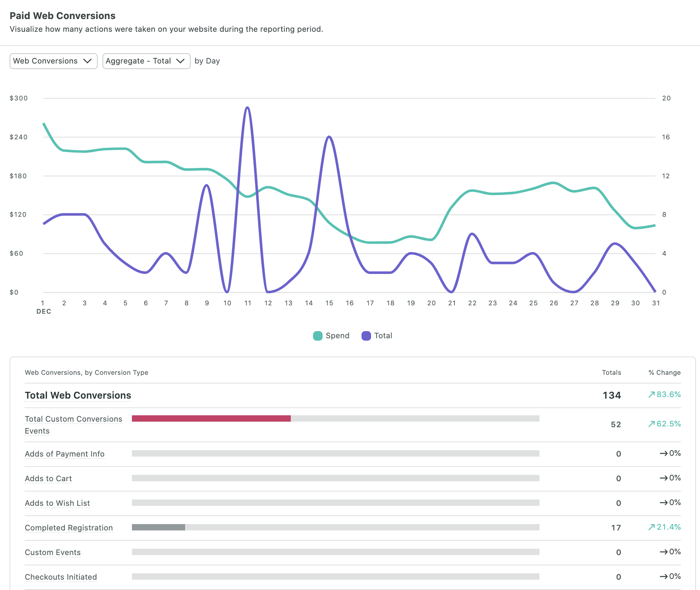This screenshot has width=700, height=590.
Task: Click the chevron on the Web Conversions selector
Action: click(88, 61)
